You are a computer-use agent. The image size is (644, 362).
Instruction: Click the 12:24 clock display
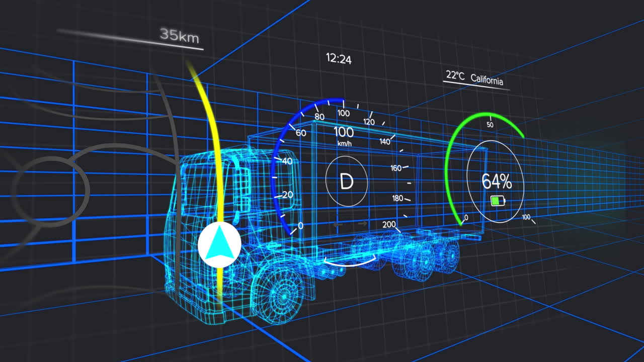339,59
